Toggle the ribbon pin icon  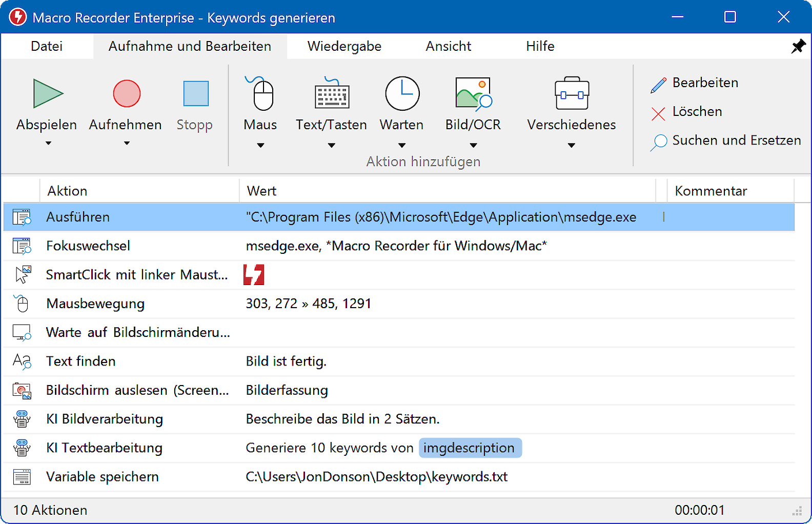798,47
